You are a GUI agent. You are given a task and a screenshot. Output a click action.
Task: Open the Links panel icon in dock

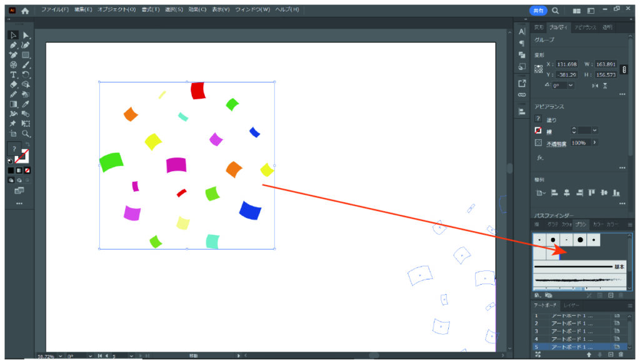pos(522,94)
